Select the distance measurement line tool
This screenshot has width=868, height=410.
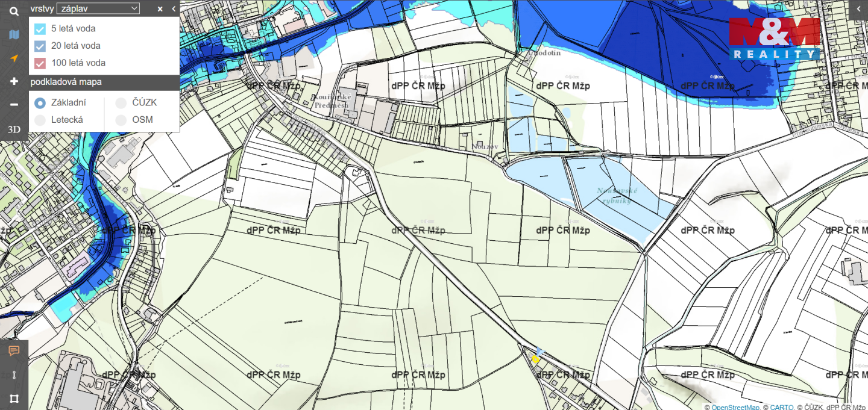(x=14, y=374)
